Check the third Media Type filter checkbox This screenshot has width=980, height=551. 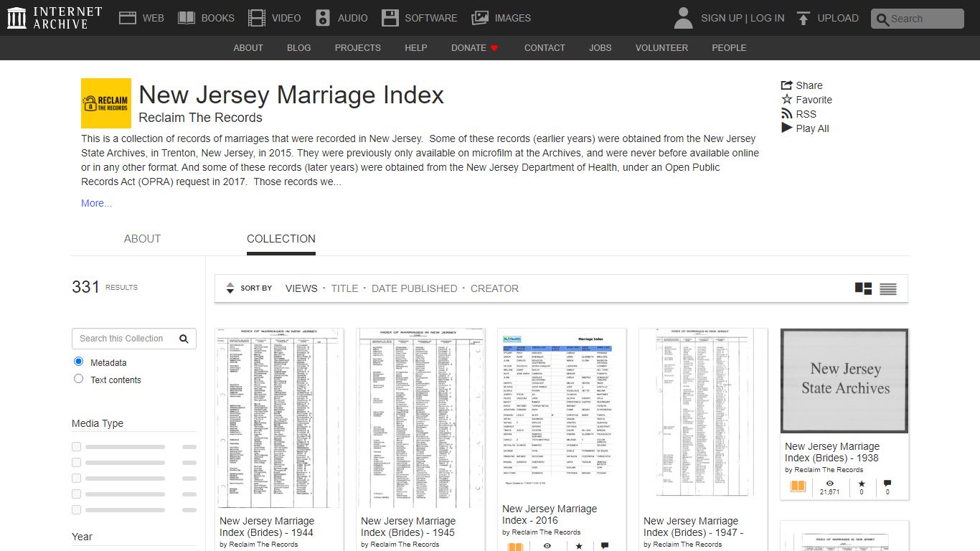click(77, 478)
